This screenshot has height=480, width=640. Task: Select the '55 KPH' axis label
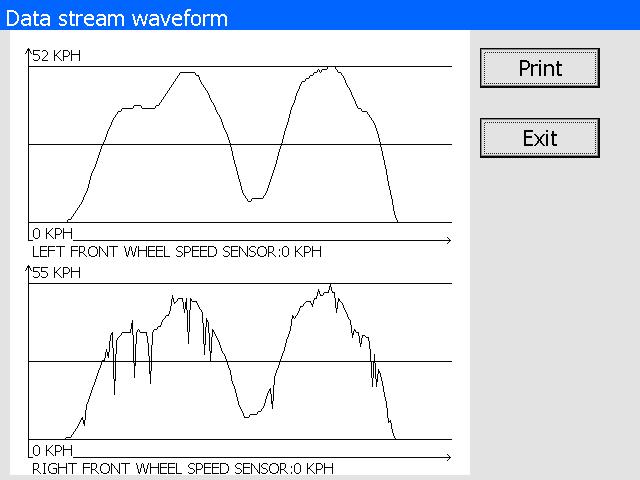click(x=56, y=273)
